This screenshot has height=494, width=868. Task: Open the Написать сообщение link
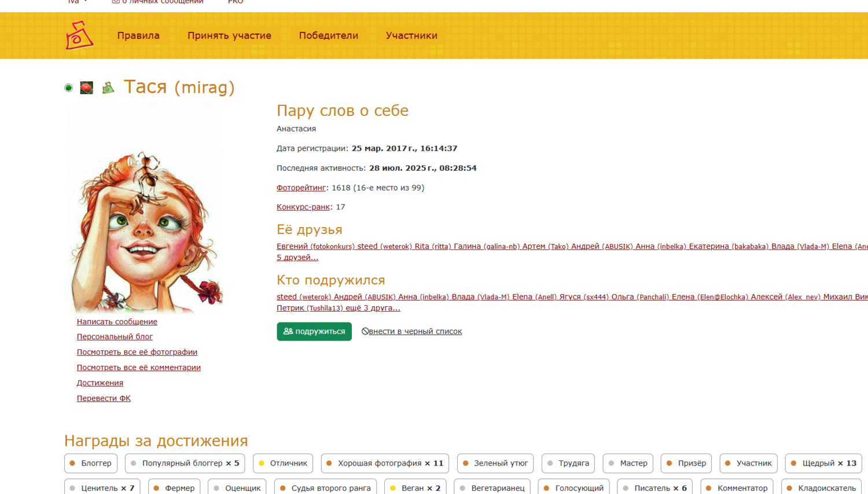click(x=117, y=321)
